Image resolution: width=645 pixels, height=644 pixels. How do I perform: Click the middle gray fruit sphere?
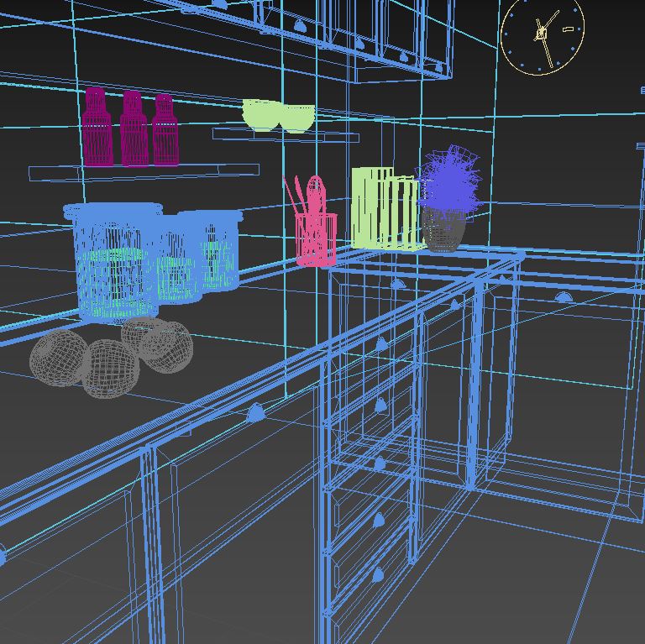coord(109,369)
